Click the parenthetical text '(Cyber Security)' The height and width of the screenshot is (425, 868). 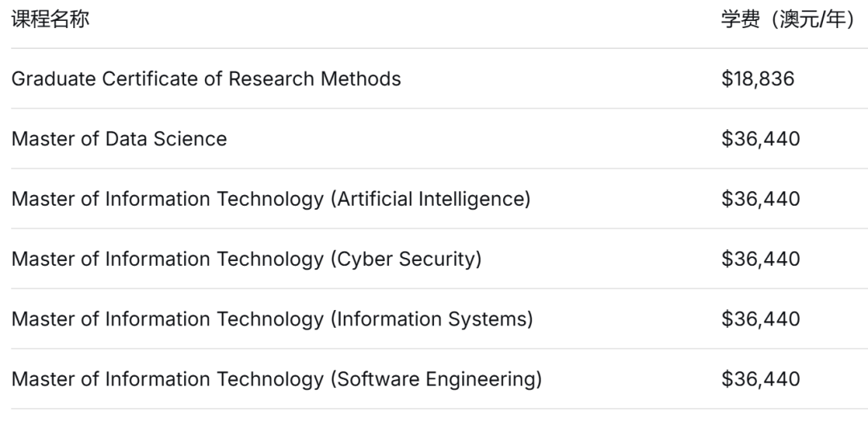[x=406, y=259]
